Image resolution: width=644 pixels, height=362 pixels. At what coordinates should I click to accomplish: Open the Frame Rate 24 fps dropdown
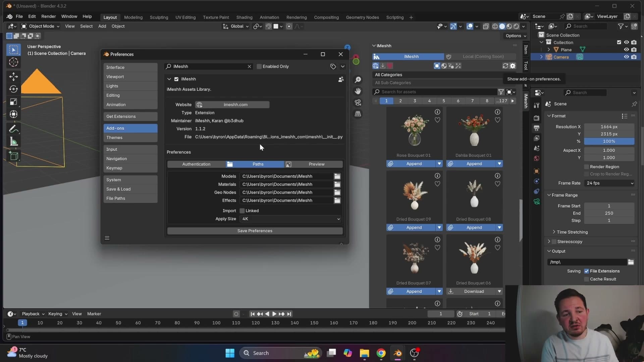pyautogui.click(x=609, y=183)
